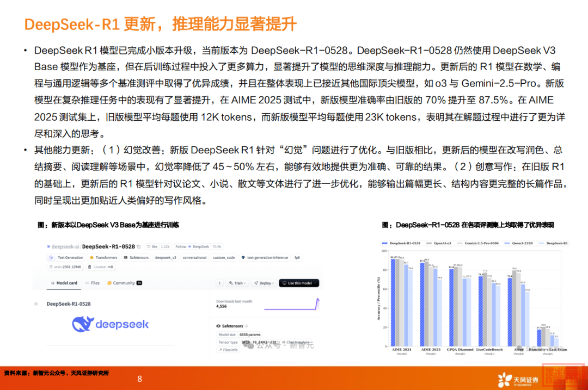This screenshot has width=588, height=390.
Task: Click the Transformers library tag
Action: (x=103, y=257)
